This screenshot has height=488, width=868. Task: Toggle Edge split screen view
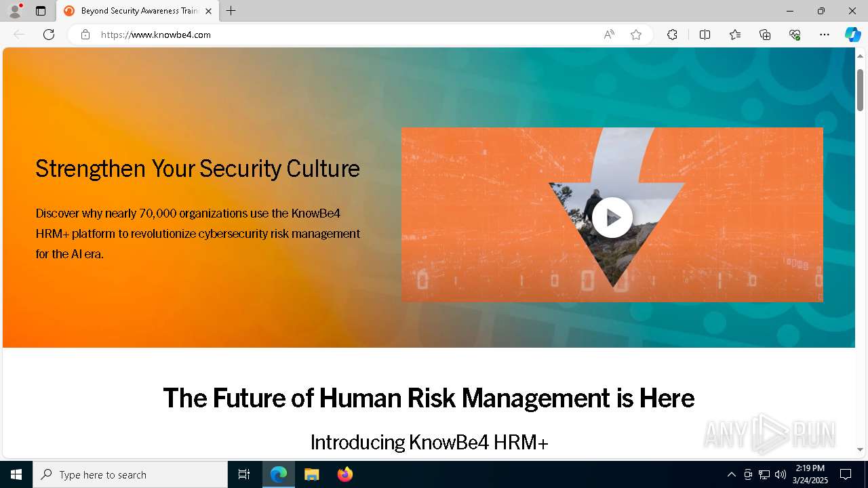tap(705, 35)
